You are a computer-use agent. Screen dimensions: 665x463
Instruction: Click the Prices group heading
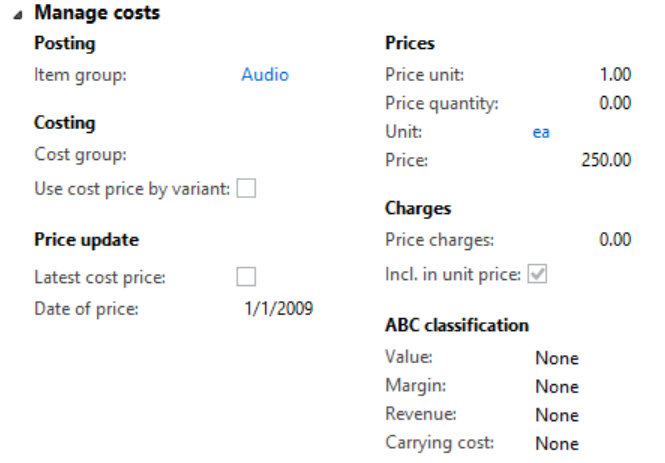point(410,44)
